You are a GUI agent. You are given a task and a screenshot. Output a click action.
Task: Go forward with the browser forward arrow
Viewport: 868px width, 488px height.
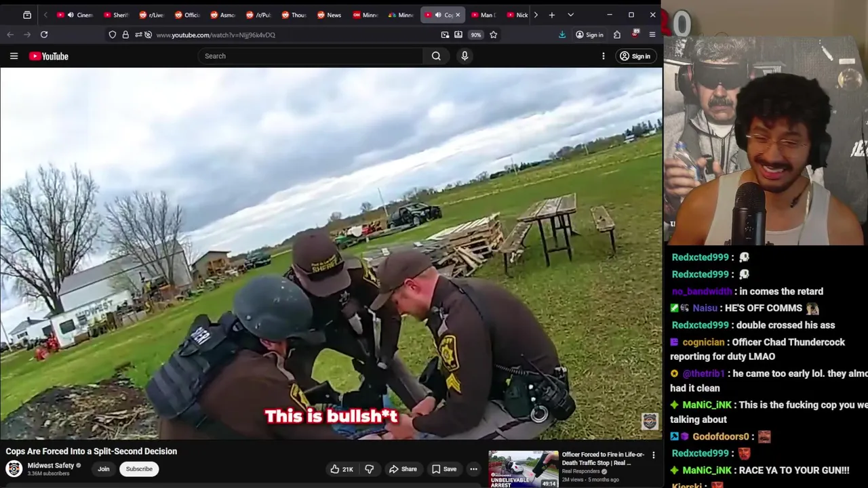pos(26,35)
